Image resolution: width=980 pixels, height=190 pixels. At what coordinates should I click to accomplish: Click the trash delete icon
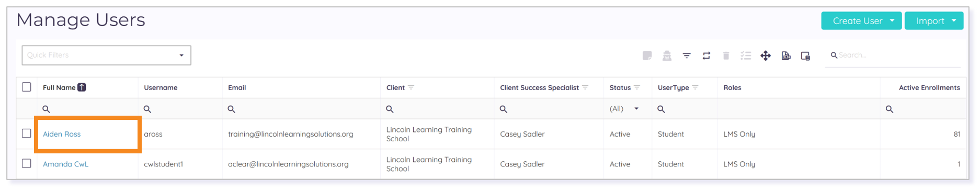(x=726, y=55)
